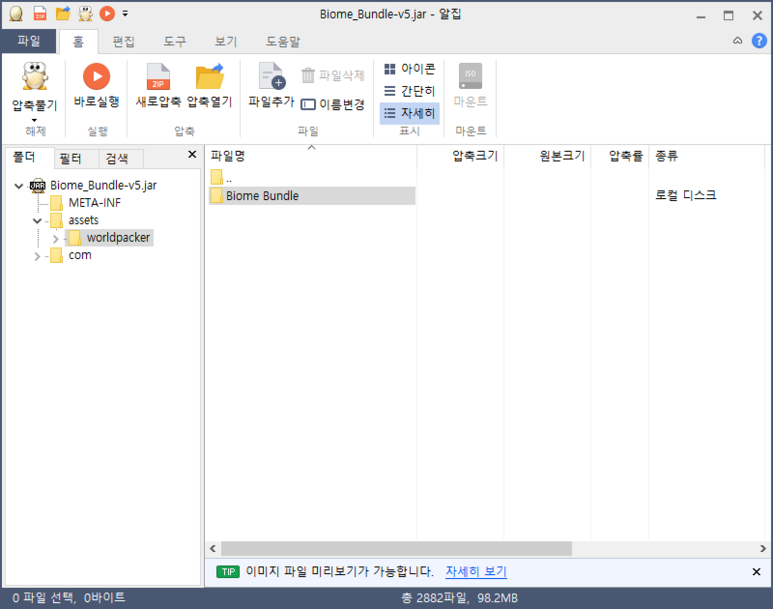Click the green TIP badge
The width and height of the screenshot is (773, 609).
coord(228,572)
